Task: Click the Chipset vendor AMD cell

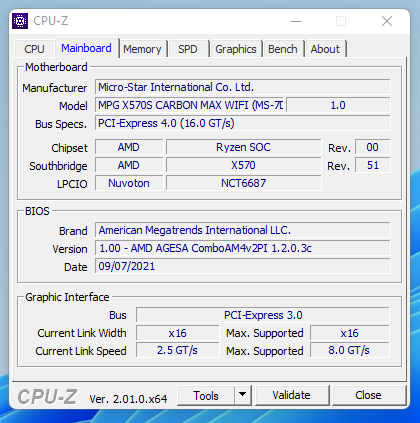Action: coord(129,147)
